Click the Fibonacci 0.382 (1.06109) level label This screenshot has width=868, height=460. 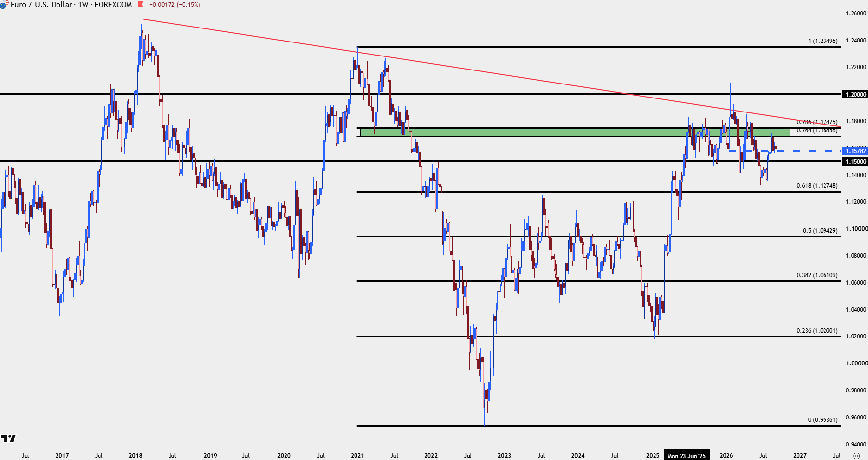tap(817, 275)
